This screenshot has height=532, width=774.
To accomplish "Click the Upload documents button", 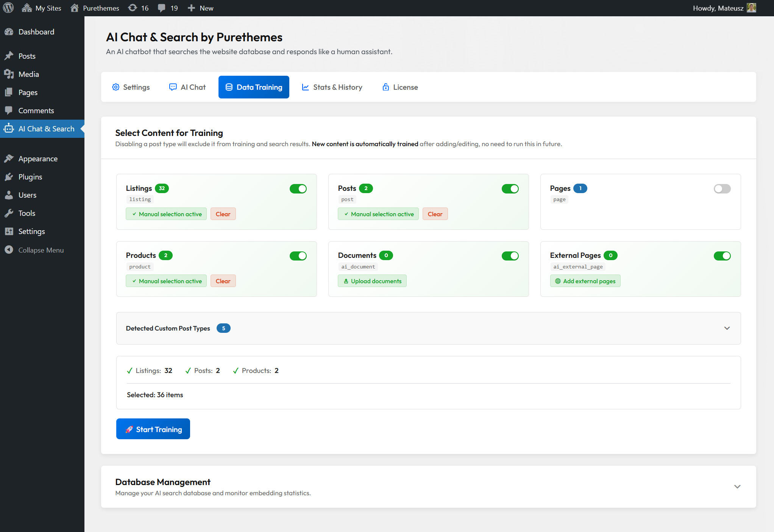I will pyautogui.click(x=372, y=281).
